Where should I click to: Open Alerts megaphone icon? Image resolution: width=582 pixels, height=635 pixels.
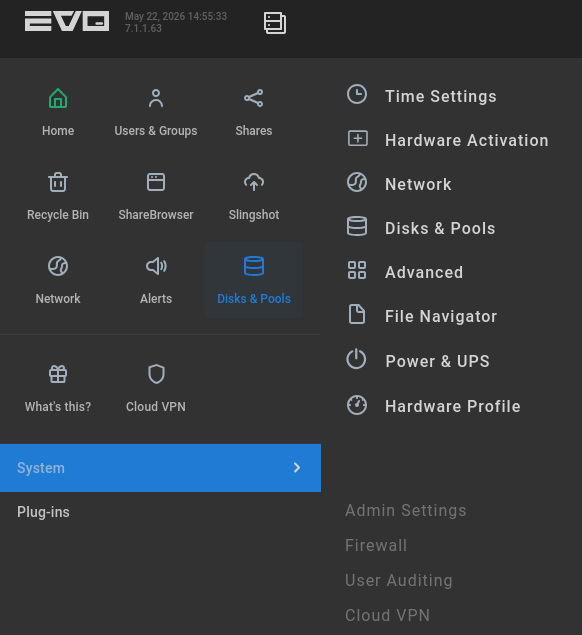[156, 266]
